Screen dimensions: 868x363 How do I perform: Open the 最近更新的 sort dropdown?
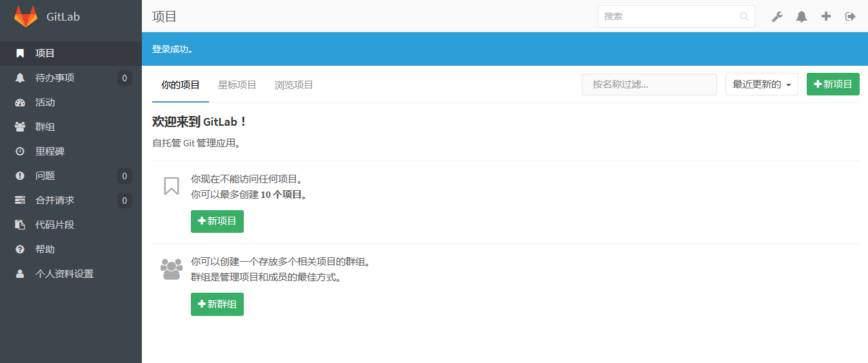click(762, 84)
